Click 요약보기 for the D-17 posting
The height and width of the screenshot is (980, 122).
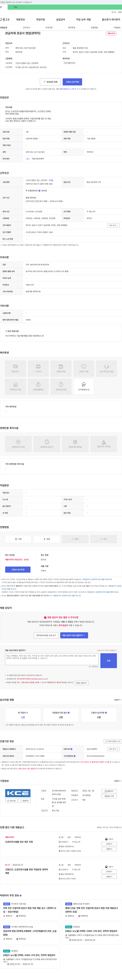(109, 872)
